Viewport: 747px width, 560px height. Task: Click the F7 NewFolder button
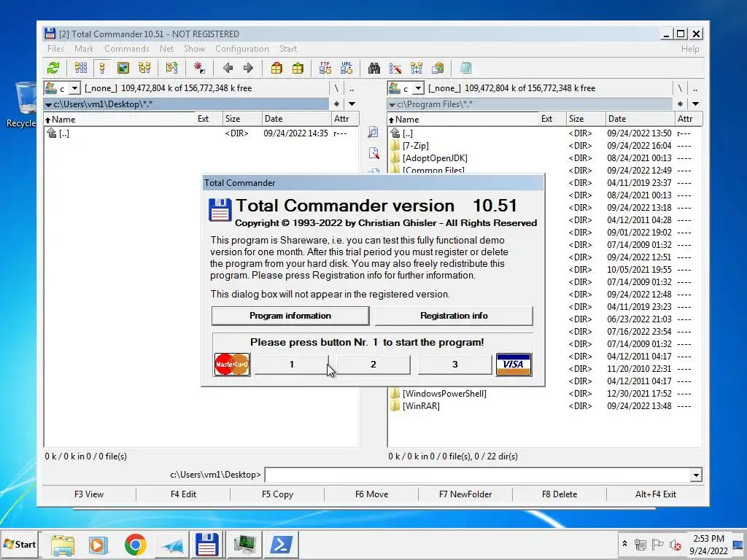465,494
